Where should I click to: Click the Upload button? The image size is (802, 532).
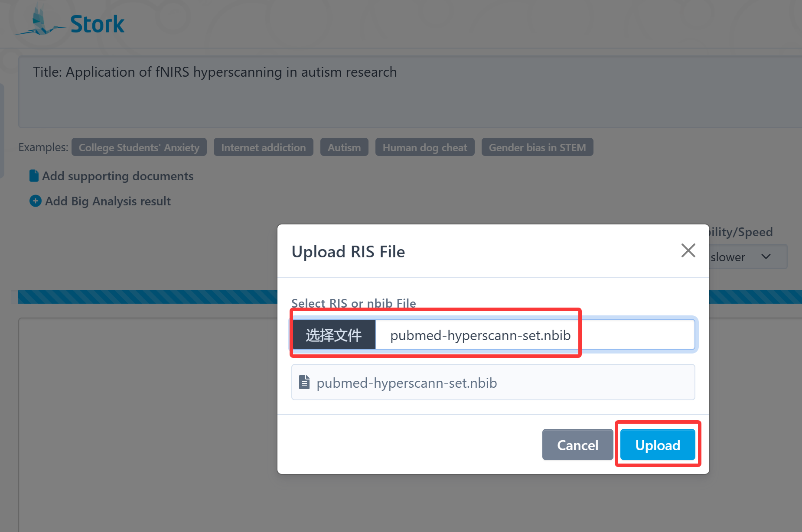pos(657,445)
